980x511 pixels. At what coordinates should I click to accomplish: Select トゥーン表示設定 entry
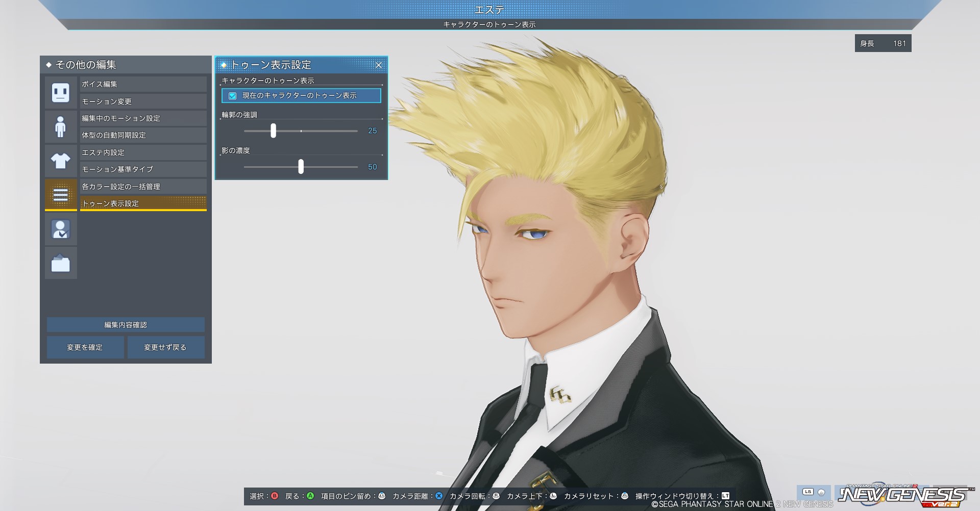[143, 203]
